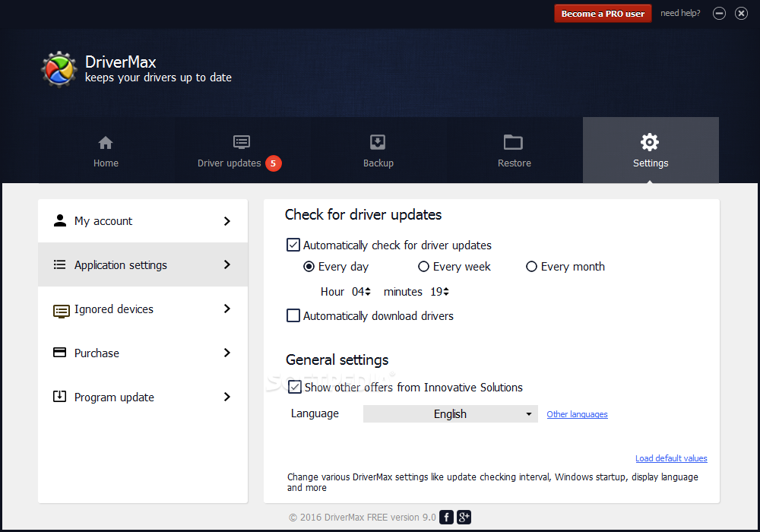Click the copyright DriverMax FREE version text
Screen dimensions: 760x532
coord(363,517)
